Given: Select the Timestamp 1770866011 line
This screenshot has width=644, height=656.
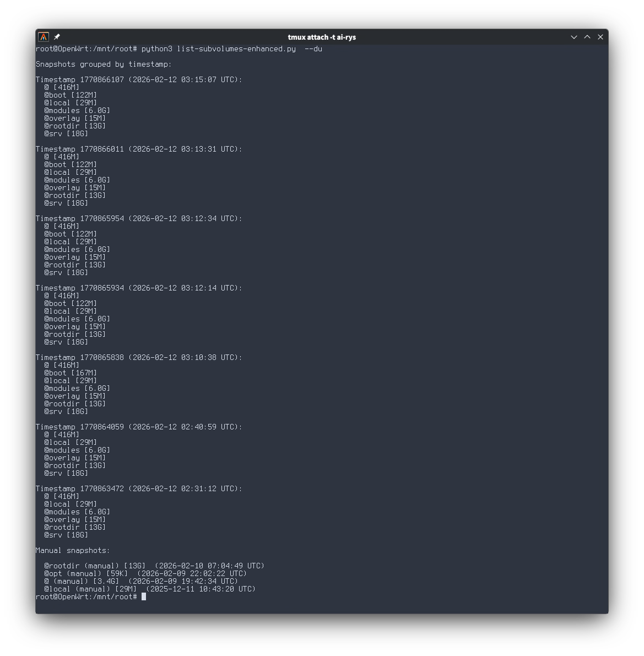Looking at the screenshot, I should point(139,149).
